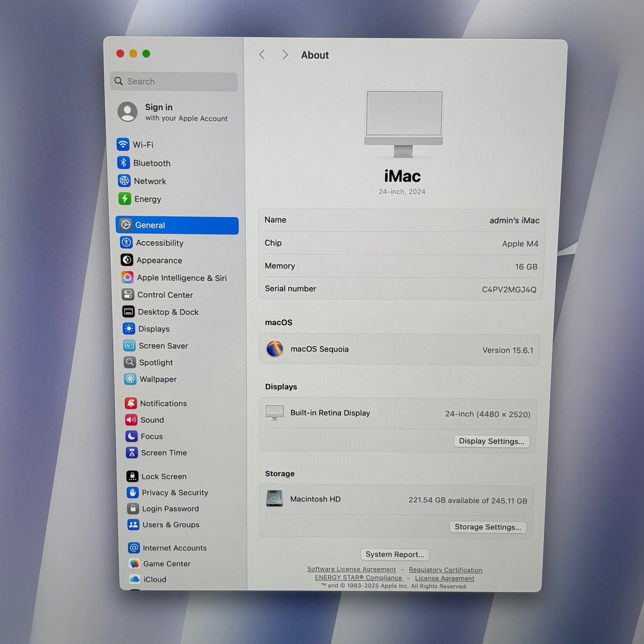The height and width of the screenshot is (644, 644).
Task: Open Display Settings
Action: pos(491,441)
